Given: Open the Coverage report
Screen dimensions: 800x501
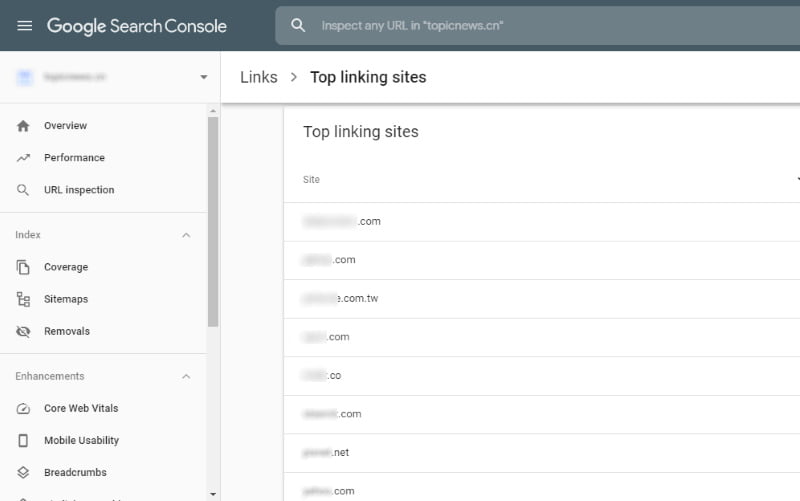Looking at the screenshot, I should pos(66,267).
